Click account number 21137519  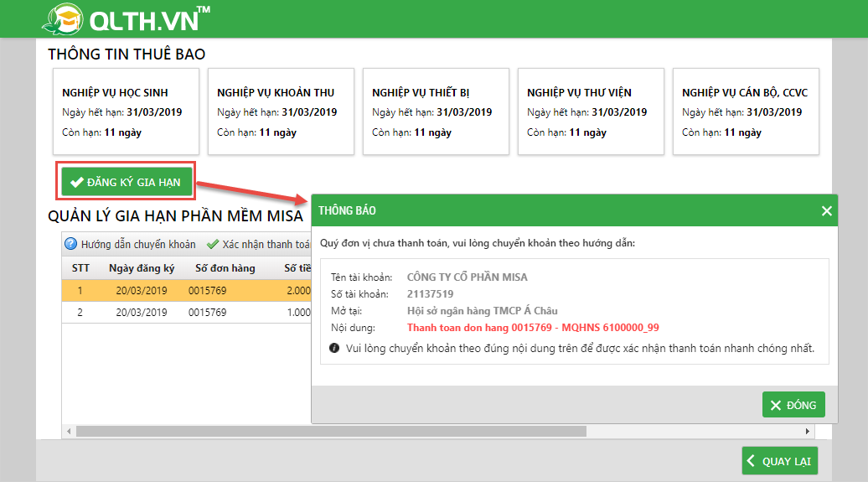click(430, 293)
